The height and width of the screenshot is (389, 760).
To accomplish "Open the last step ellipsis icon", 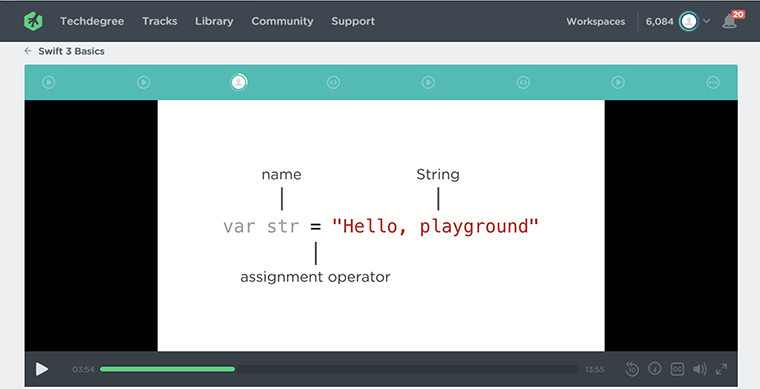I will pos(713,82).
